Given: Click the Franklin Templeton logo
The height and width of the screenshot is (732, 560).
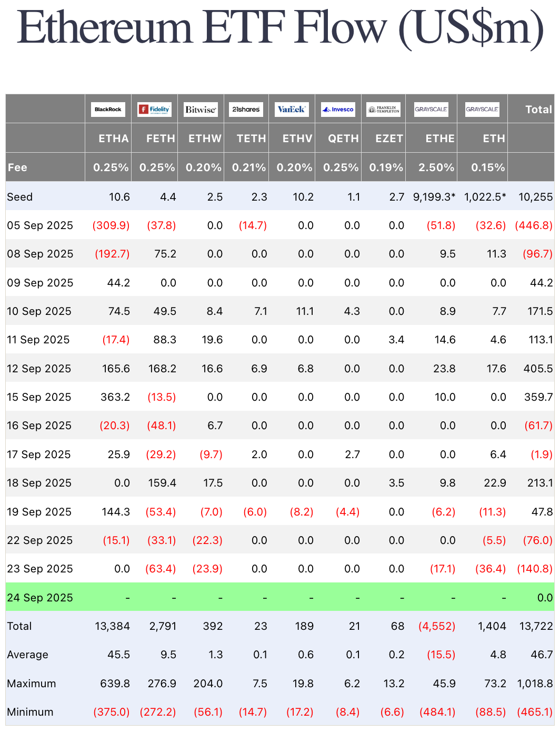Looking at the screenshot, I should 384,110.
